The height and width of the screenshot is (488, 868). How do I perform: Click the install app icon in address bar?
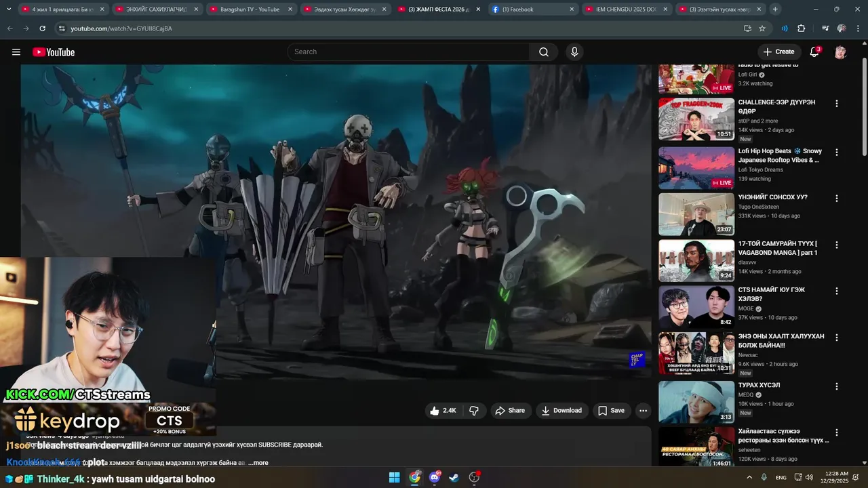747,28
